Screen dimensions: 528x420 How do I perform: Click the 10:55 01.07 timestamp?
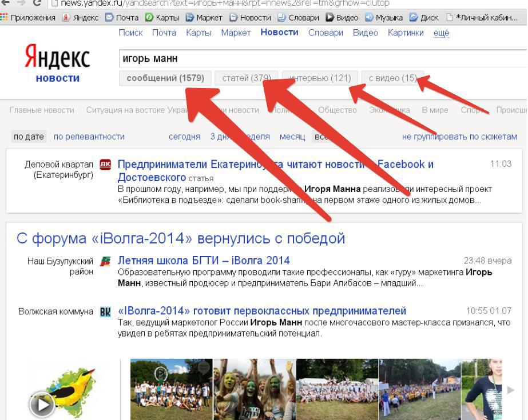[489, 311]
